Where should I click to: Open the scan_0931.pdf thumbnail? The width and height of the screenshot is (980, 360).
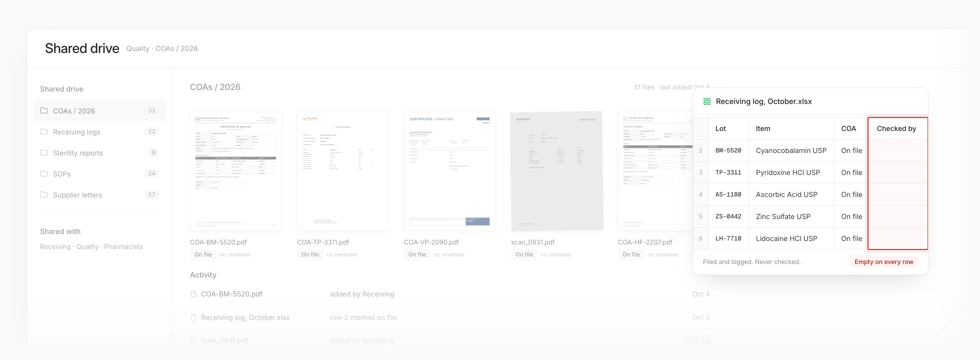click(x=557, y=171)
